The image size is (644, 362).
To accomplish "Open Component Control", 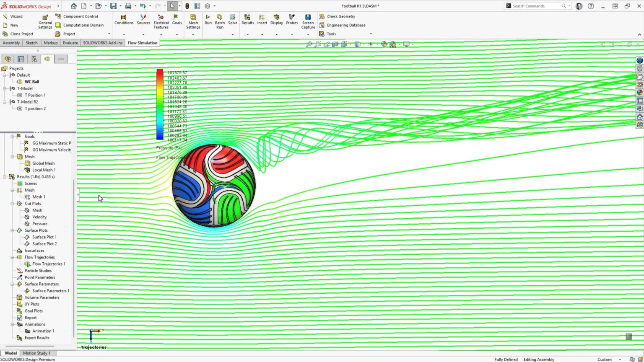I will click(77, 16).
